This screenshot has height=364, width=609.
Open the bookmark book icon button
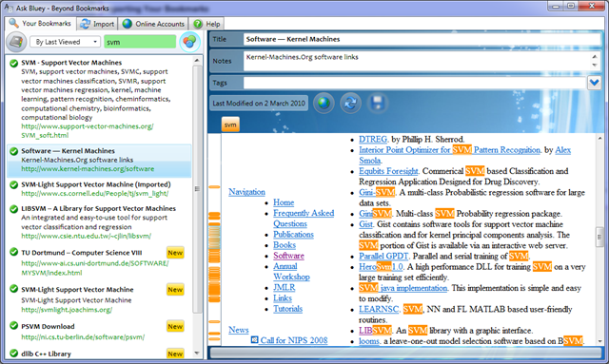[16, 42]
